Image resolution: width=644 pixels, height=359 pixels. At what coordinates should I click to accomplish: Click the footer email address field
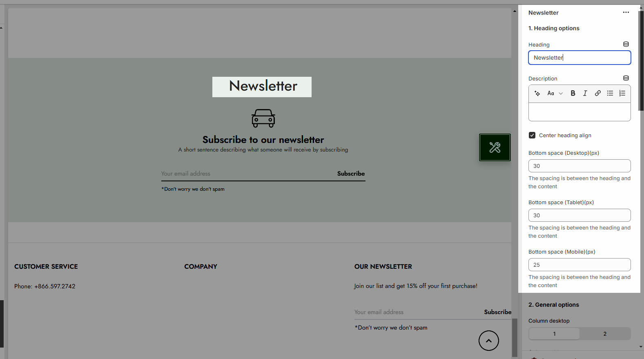click(417, 312)
